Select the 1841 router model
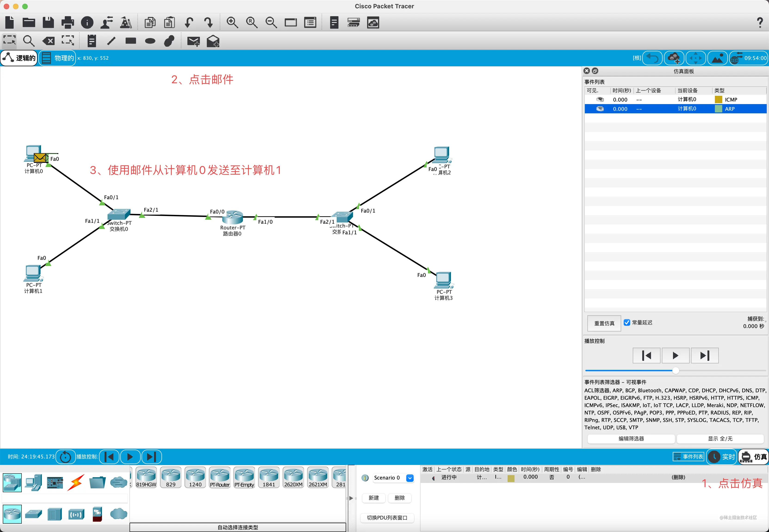This screenshot has width=769, height=532. pos(269,478)
